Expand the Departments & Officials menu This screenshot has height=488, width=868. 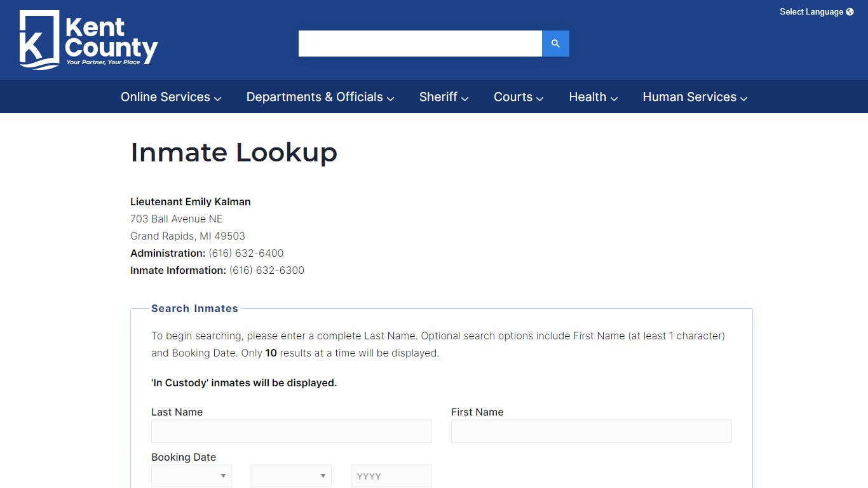[x=320, y=97]
